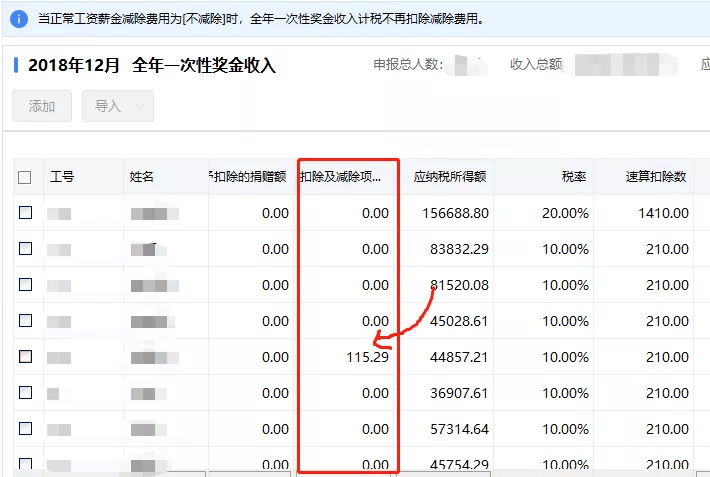The height and width of the screenshot is (477, 710).
Task: Click the 添加 button
Action: pyautogui.click(x=42, y=106)
